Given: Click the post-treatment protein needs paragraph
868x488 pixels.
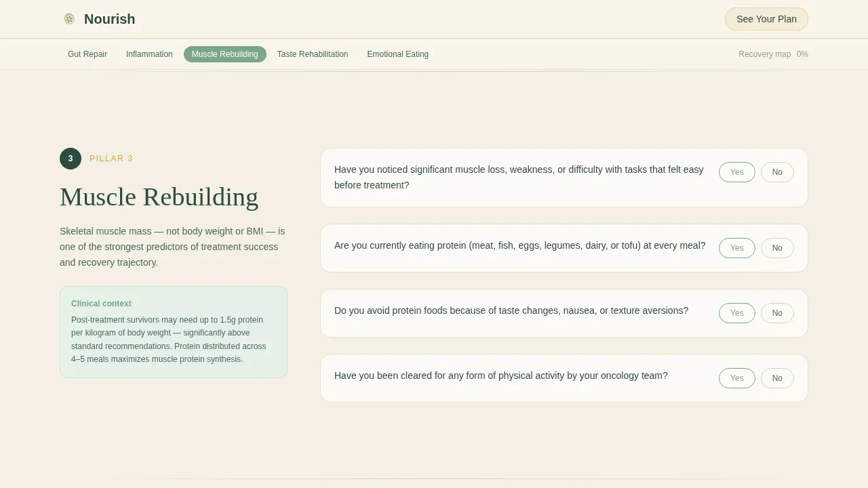Looking at the screenshot, I should [169, 340].
